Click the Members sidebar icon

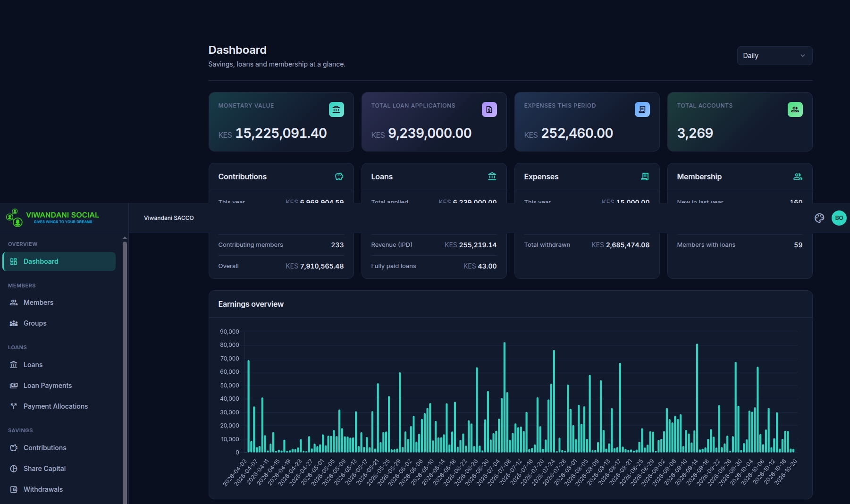coord(14,302)
